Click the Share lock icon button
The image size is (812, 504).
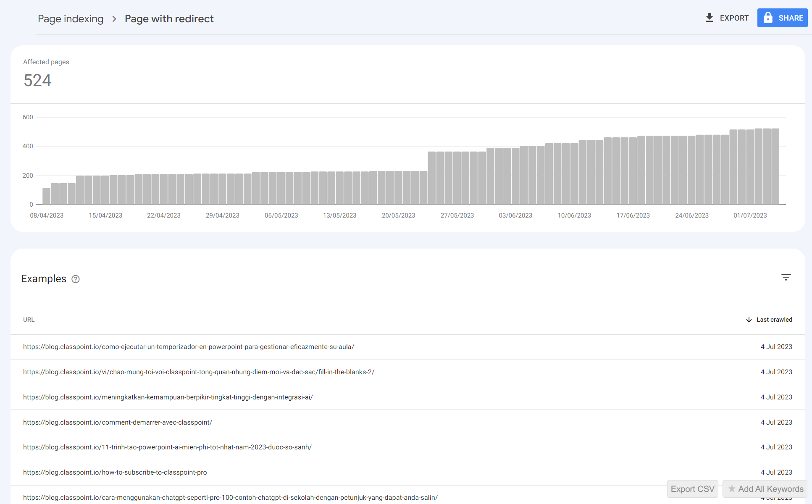point(768,18)
